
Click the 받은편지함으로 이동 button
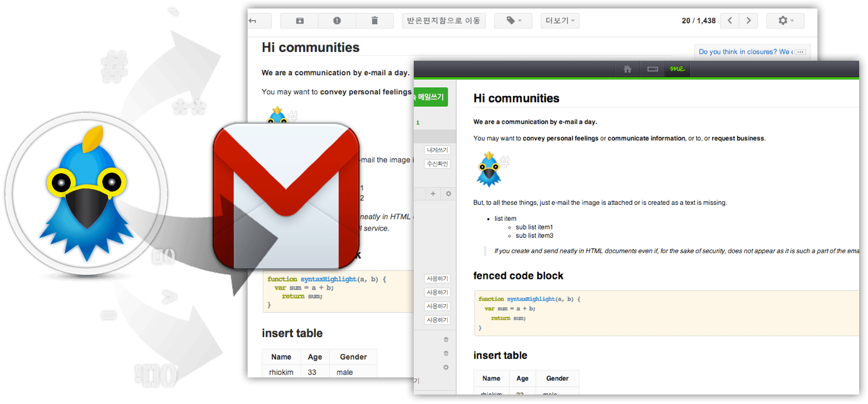coord(443,21)
